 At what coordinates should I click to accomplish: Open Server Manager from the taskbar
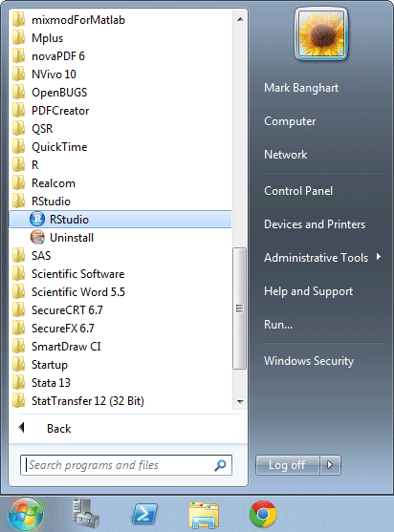pos(86,513)
